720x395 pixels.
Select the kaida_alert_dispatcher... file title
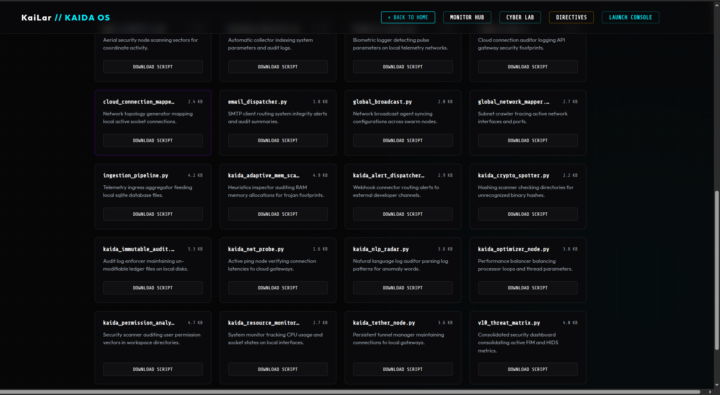coord(388,175)
